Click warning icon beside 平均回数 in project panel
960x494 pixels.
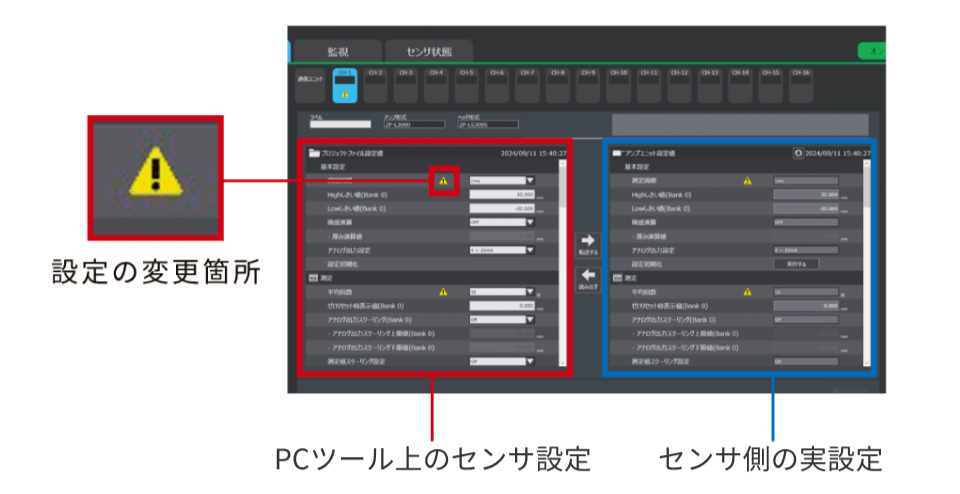coord(444,292)
